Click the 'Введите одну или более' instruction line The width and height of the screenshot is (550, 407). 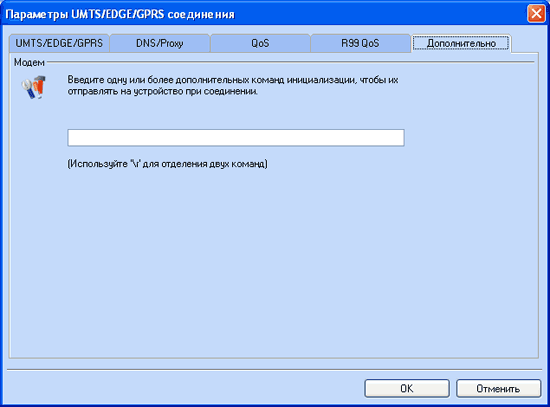(233, 80)
